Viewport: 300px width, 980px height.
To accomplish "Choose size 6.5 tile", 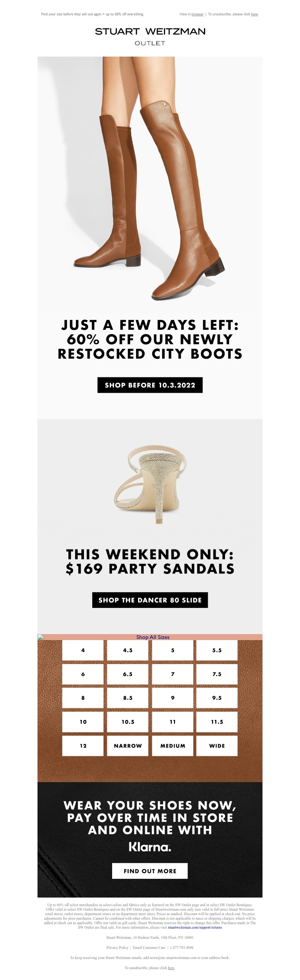I will click(127, 674).
